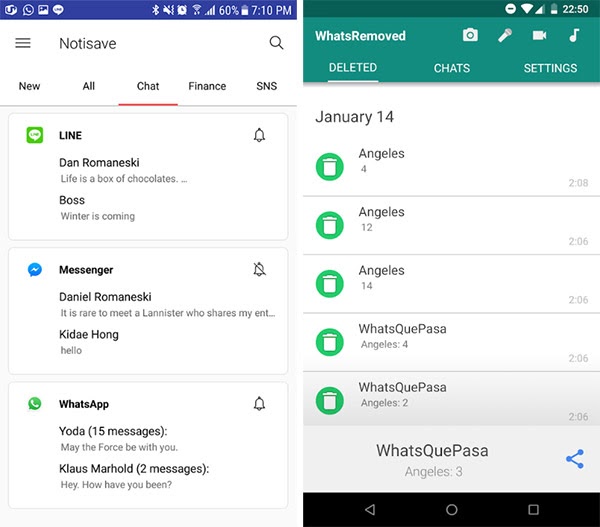This screenshot has height=527, width=600.
Task: Tap the WhatsApp status bar notification icon
Action: pyautogui.click(x=28, y=10)
